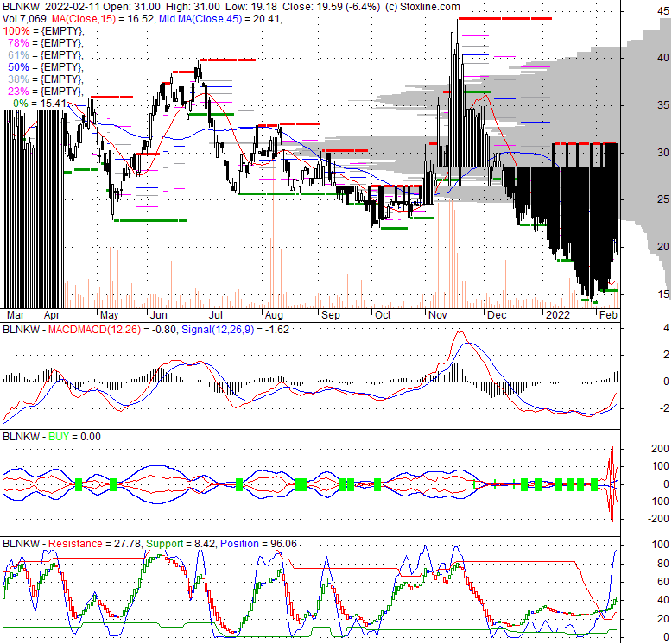This screenshot has height=644, width=672.
Task: Click the "-200" label on BUY panel axis
Action: pyautogui.click(x=658, y=519)
